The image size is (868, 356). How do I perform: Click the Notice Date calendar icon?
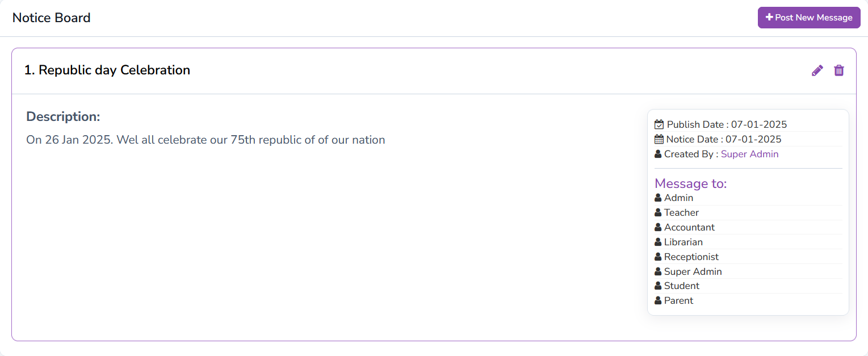[659, 139]
